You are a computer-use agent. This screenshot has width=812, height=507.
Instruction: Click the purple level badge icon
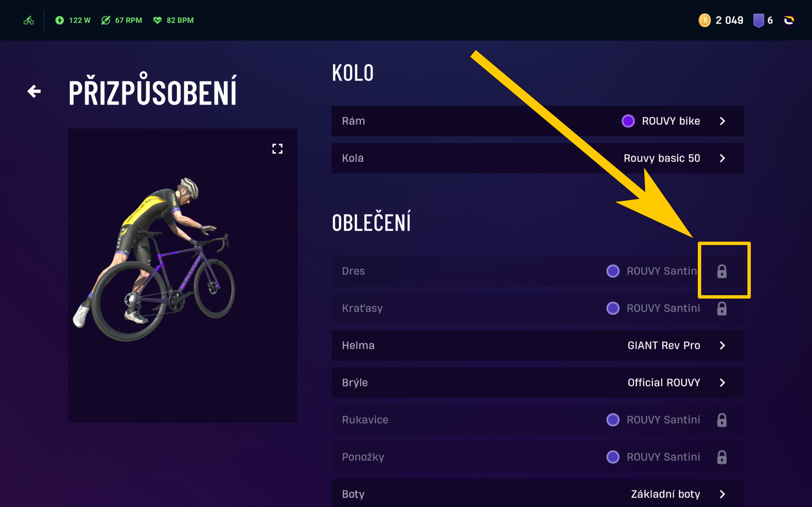[x=758, y=21]
